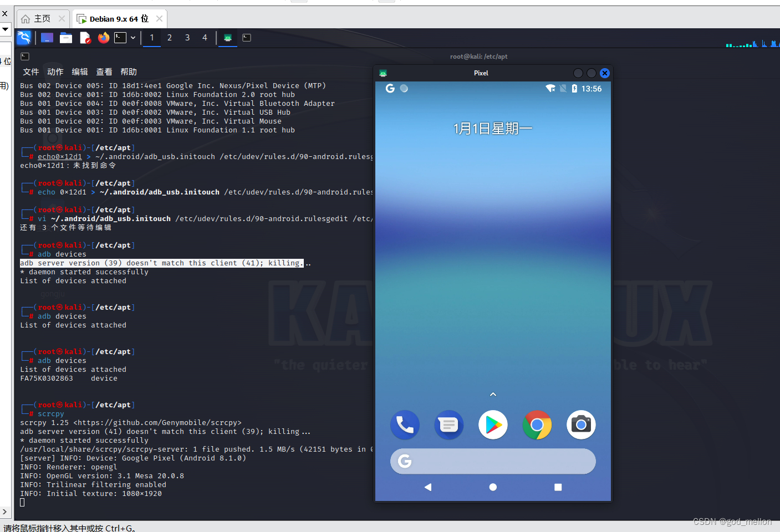Click '[server] INFO: Device: Google Pixel' line
Viewport: 780px width, 532px height.
pos(133,458)
